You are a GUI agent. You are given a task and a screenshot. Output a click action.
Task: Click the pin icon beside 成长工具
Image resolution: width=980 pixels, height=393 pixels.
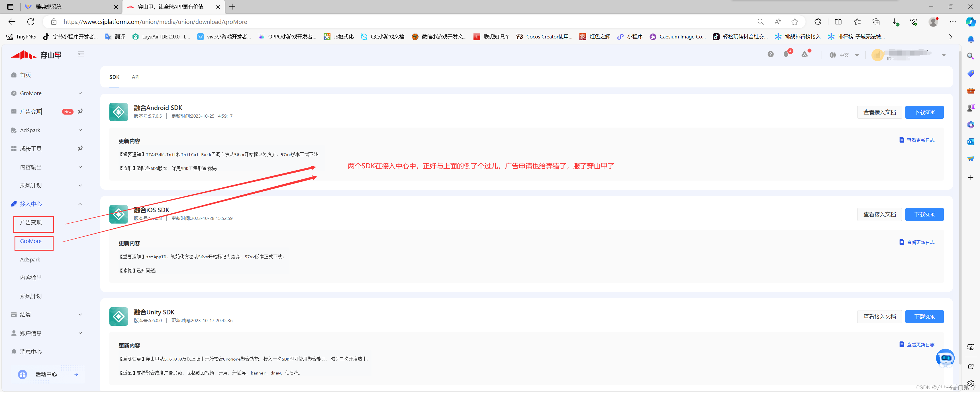click(80, 148)
